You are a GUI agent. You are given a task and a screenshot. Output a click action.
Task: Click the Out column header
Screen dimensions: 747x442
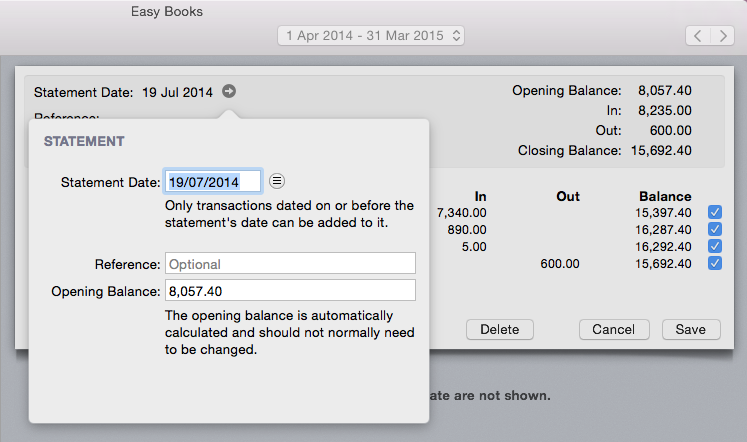[567, 196]
